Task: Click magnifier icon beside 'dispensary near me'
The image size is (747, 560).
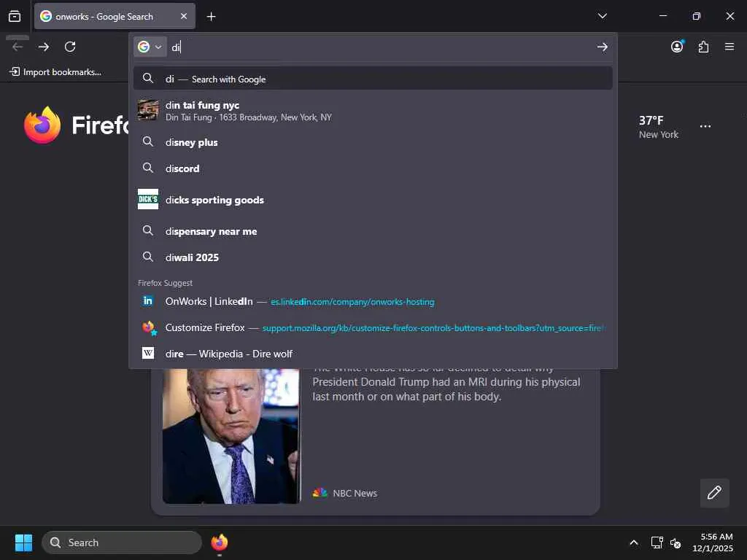Action: (147, 230)
